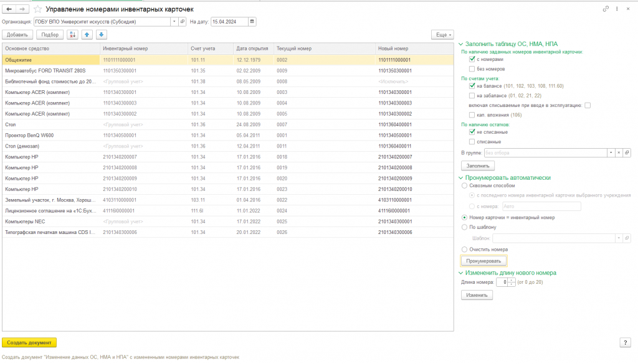Collapse 'Заполнить таблицу ОС, НМА, НПА' section
The width and height of the screenshot is (638, 364).
460,44
